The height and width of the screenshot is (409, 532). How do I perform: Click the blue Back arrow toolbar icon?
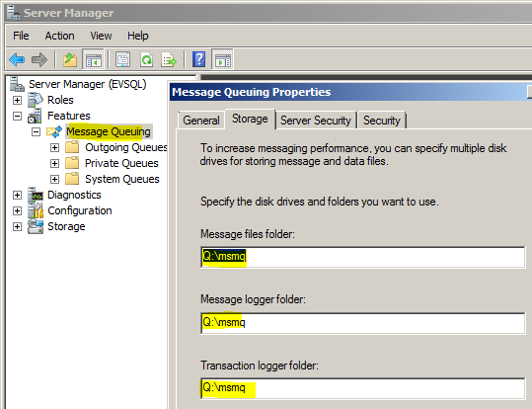(17, 60)
